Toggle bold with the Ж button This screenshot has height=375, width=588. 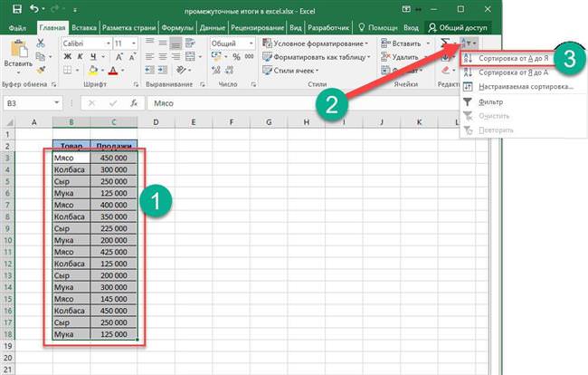click(68, 57)
